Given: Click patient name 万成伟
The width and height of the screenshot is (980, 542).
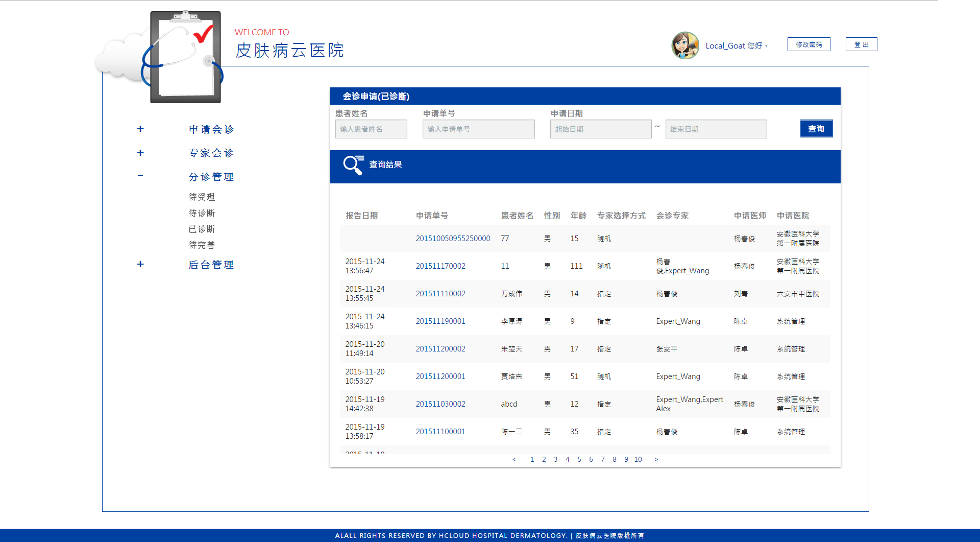Looking at the screenshot, I should pyautogui.click(x=511, y=294).
